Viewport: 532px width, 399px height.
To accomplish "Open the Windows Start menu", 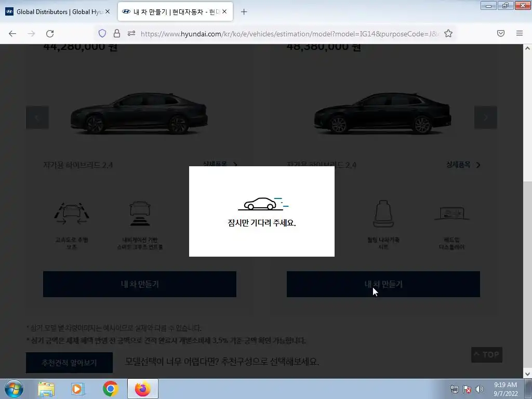I will click(x=14, y=389).
